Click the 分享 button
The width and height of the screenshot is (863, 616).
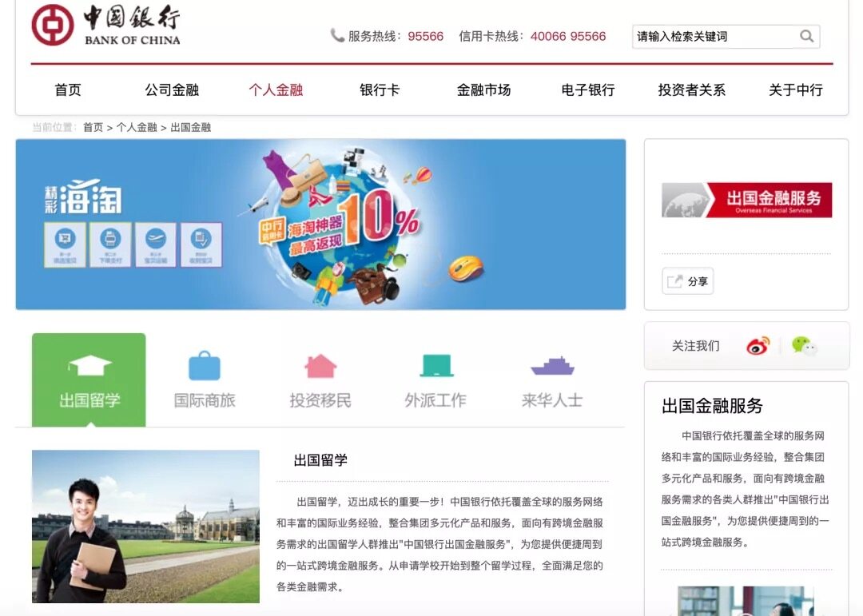tap(688, 281)
